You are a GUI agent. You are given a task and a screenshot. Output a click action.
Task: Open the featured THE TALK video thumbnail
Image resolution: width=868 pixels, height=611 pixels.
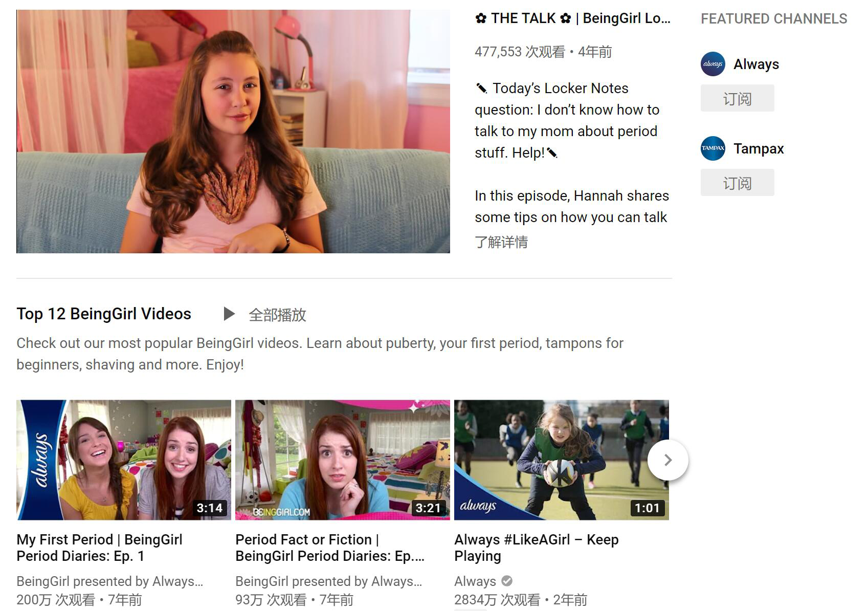pos(233,132)
